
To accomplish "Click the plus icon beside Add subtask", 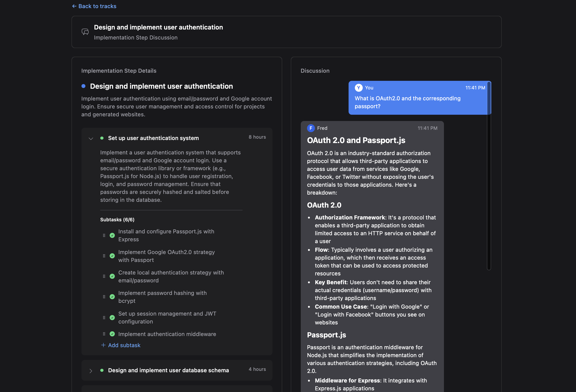I will point(103,345).
